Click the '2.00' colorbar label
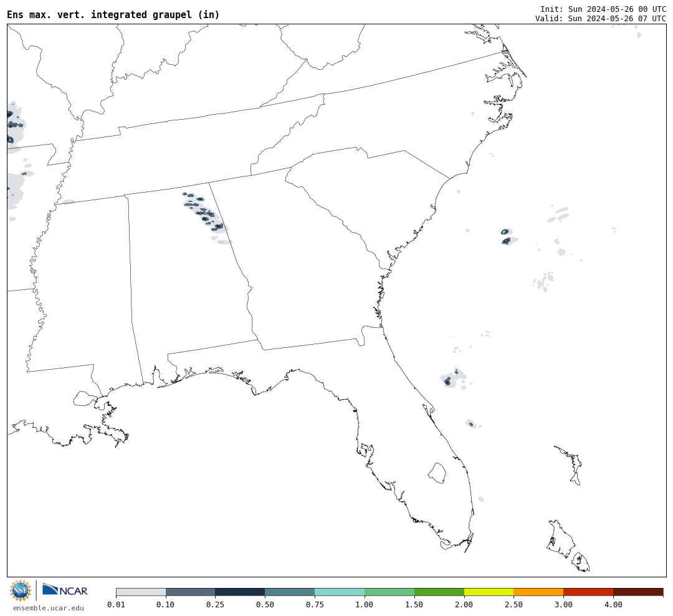This screenshot has height=616, width=673. tap(464, 604)
